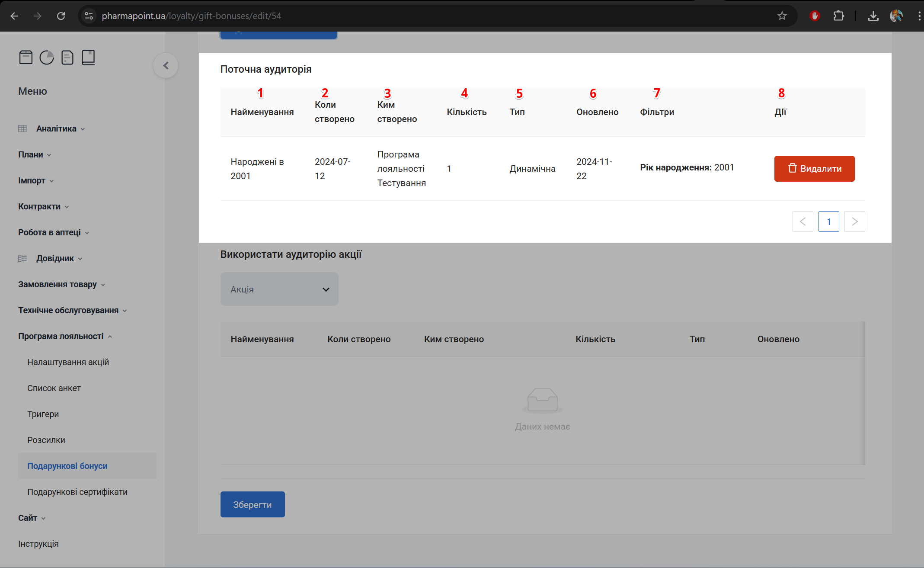Screen dimensions: 924x568
Task: Click the Зберегти button
Action: [x=253, y=504]
